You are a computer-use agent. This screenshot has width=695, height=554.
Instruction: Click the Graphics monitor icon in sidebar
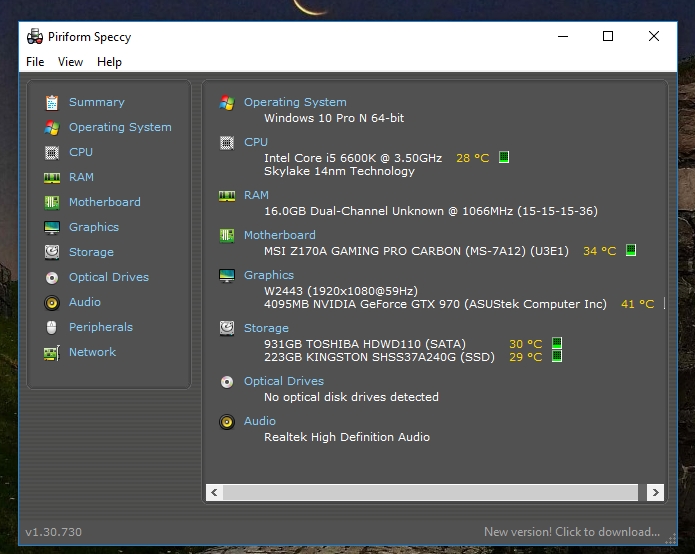point(52,227)
